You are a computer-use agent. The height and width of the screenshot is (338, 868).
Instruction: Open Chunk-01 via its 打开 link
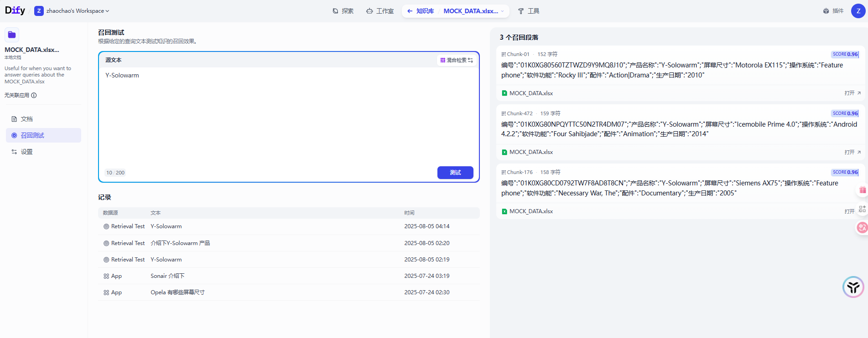(852, 93)
